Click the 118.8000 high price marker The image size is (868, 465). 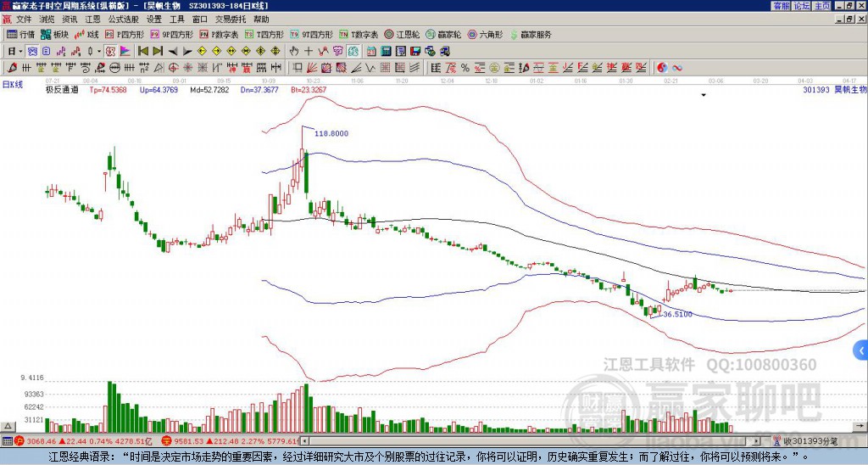click(x=331, y=133)
